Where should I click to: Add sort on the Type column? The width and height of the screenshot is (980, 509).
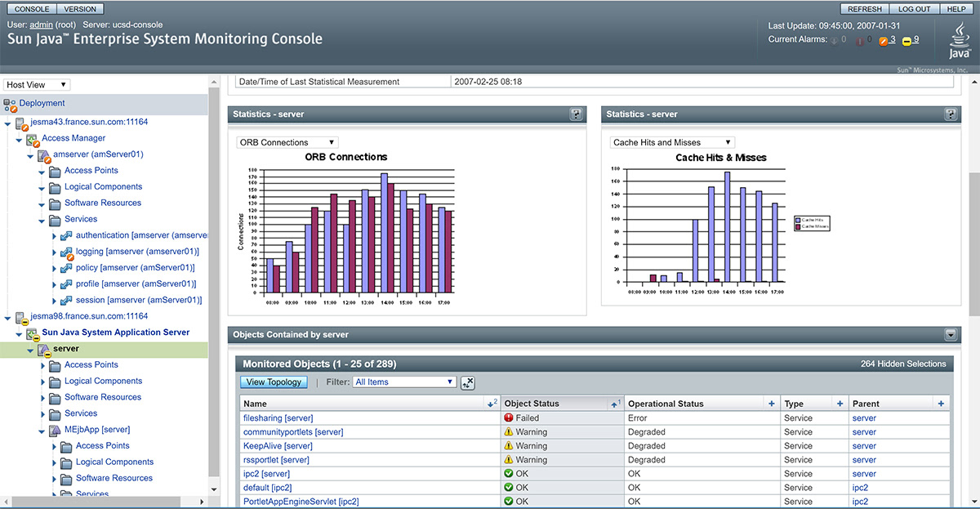[x=840, y=404]
